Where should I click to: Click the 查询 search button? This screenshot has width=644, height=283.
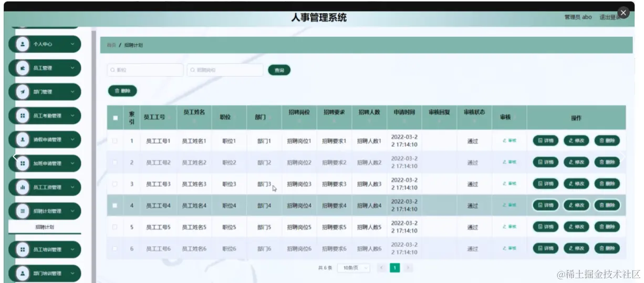click(279, 70)
